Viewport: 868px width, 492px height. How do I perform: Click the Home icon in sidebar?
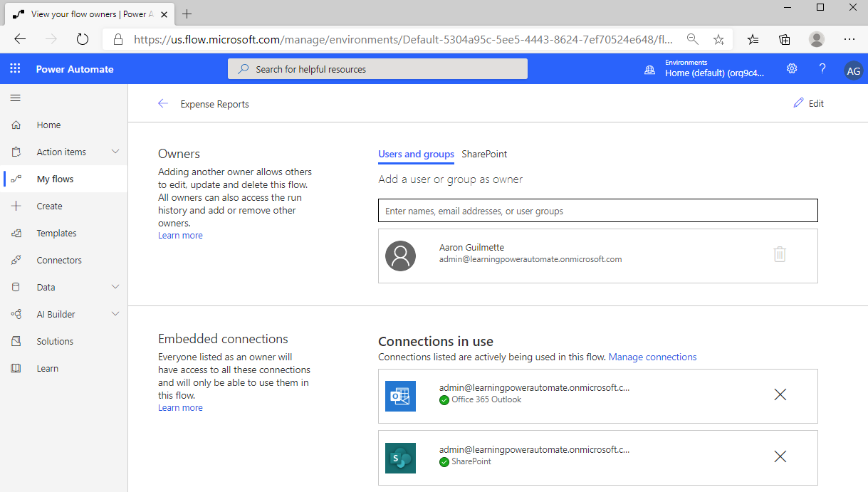click(16, 125)
